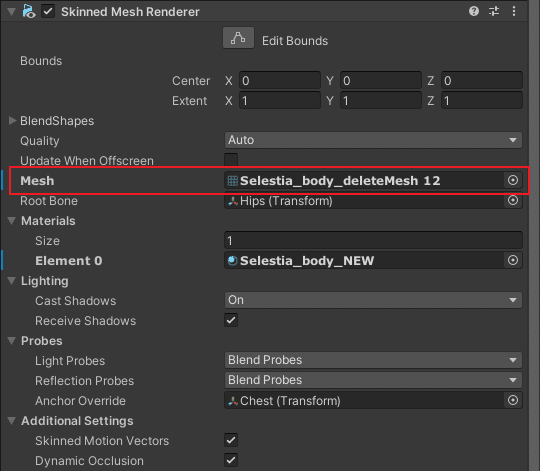Click the Center X value field

tap(280, 81)
